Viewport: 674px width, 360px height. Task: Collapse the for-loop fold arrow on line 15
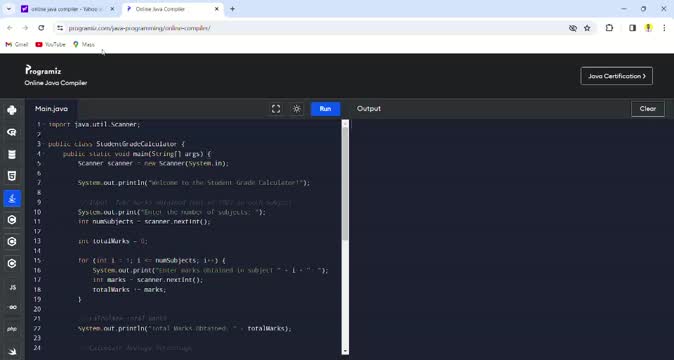point(44,261)
